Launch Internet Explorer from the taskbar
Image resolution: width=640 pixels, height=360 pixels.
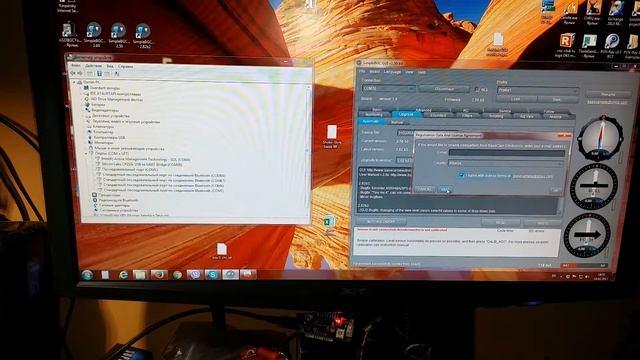pos(123,275)
